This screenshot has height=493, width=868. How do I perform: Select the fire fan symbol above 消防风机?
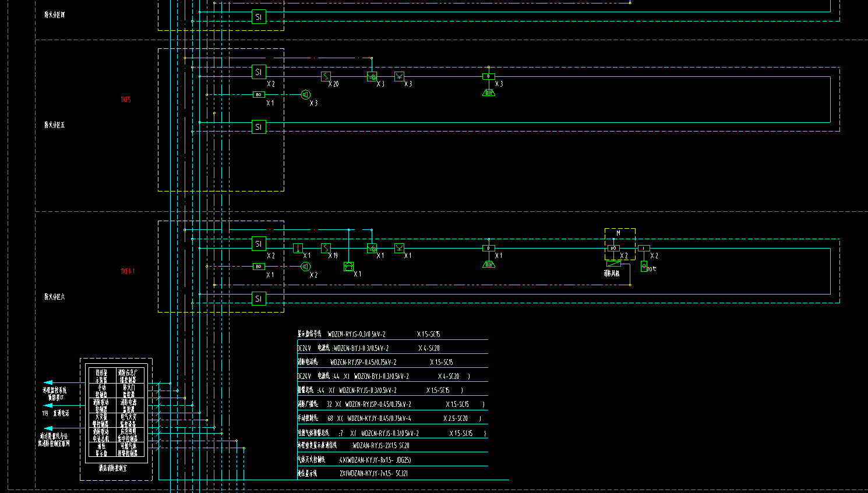614,264
